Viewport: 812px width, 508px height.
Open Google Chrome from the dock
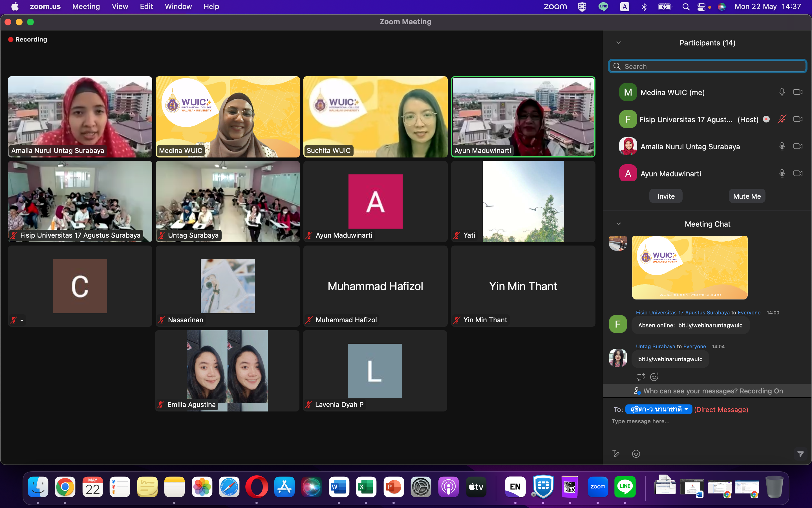click(x=65, y=487)
